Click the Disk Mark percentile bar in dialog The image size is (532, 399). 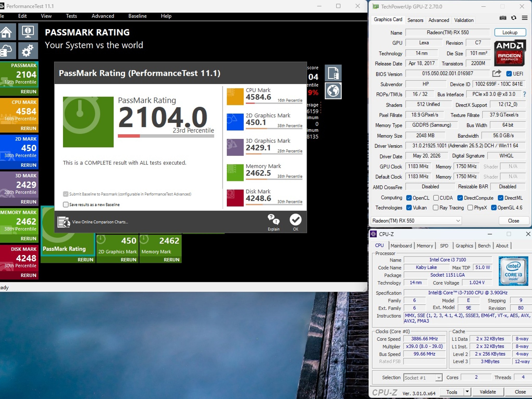pos(274,205)
